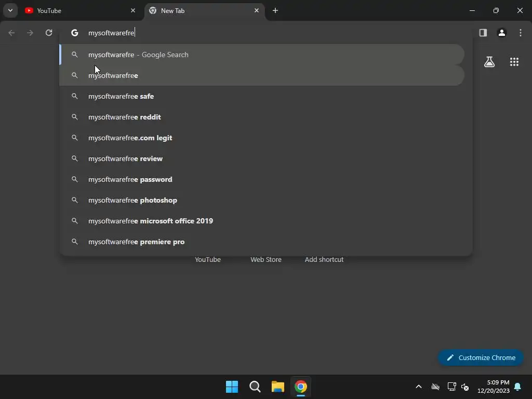Go back with the back arrow
The width and height of the screenshot is (532, 399).
click(11, 33)
